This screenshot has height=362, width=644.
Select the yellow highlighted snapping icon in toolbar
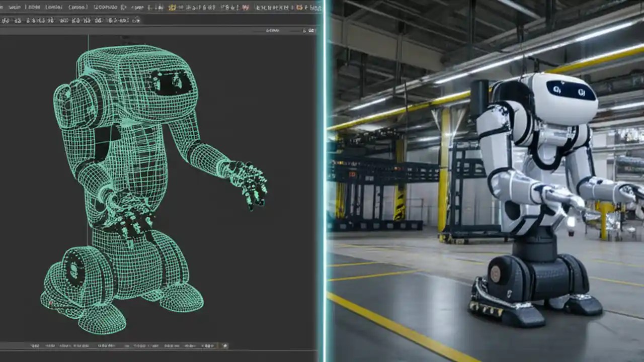click(173, 8)
